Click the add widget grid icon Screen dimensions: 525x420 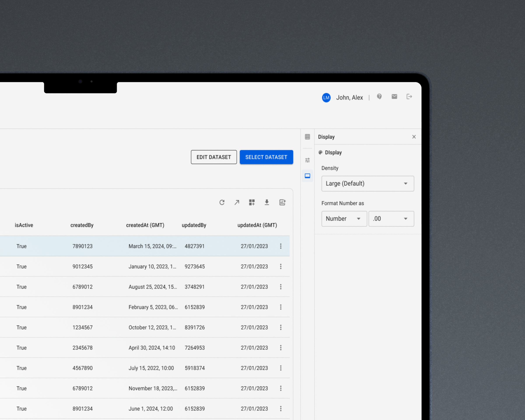252,202
